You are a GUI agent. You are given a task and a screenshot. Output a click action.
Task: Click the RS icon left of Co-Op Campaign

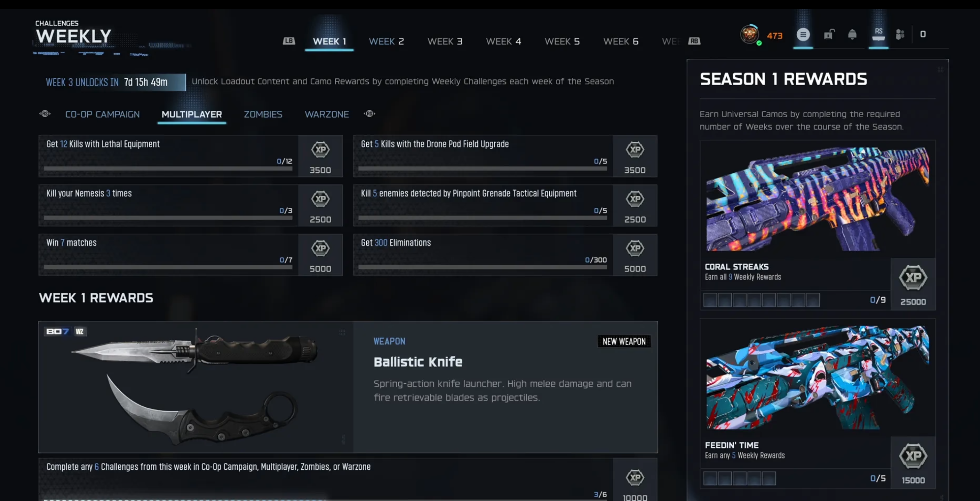point(45,114)
